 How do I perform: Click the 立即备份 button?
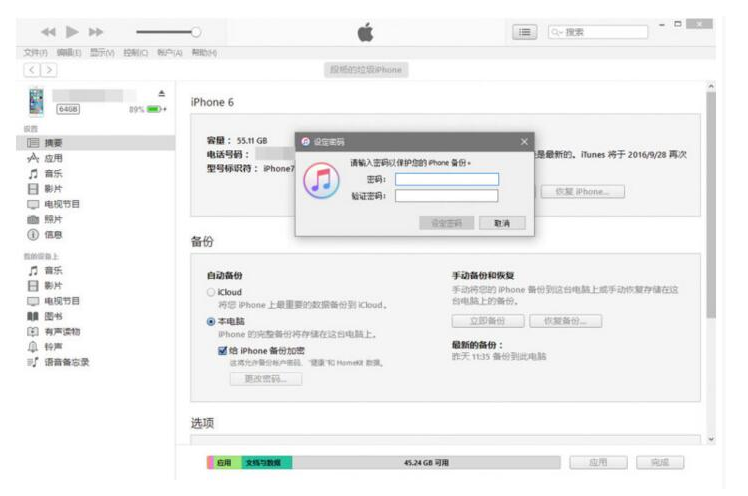pyautogui.click(x=488, y=321)
